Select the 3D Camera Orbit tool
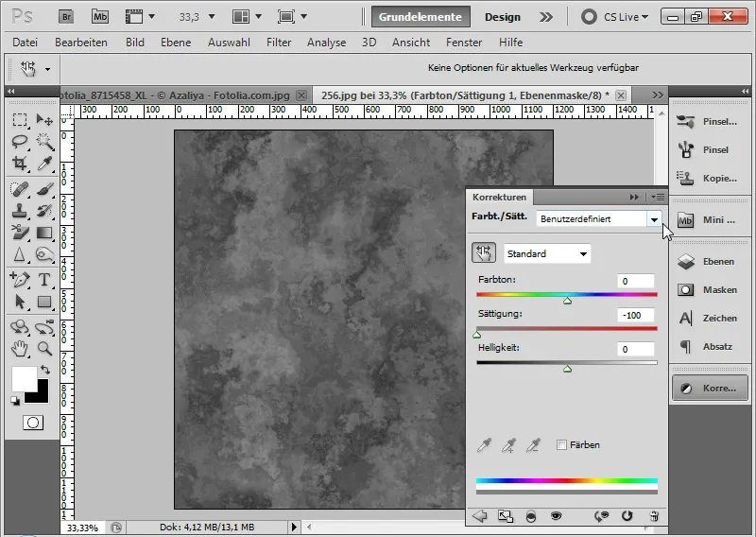This screenshot has height=537, width=756. (44, 327)
